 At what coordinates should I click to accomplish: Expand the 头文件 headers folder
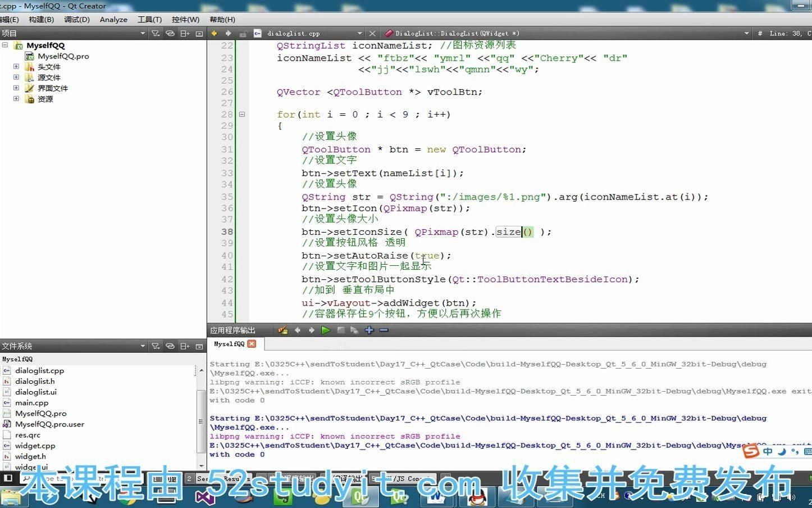tap(16, 66)
